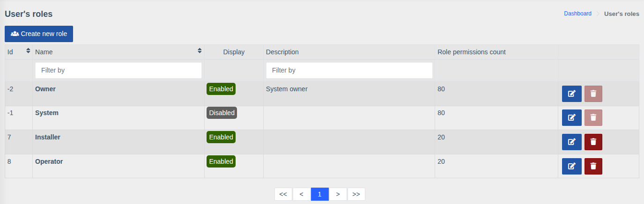Click the Id header label
The height and width of the screenshot is (204, 644).
[10, 52]
